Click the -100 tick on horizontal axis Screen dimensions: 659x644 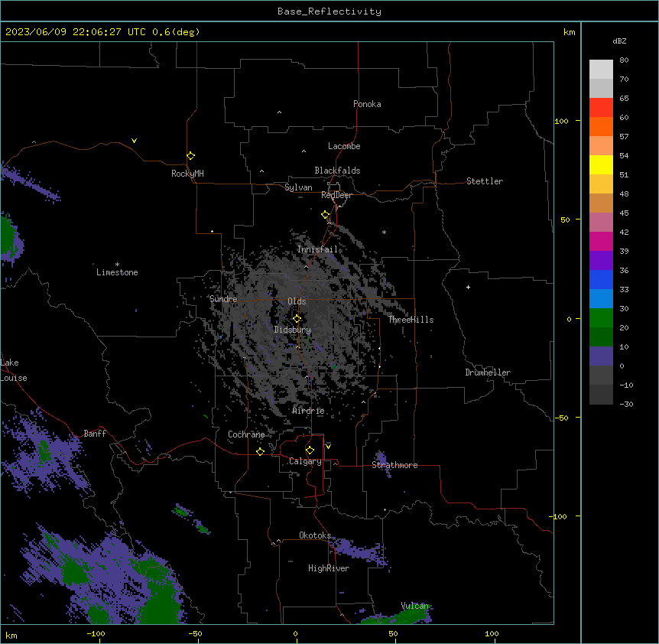[96, 633]
